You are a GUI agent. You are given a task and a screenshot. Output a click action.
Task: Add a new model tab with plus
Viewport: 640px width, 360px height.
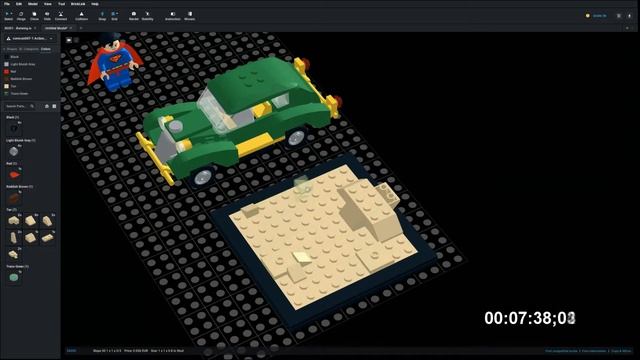click(x=81, y=28)
